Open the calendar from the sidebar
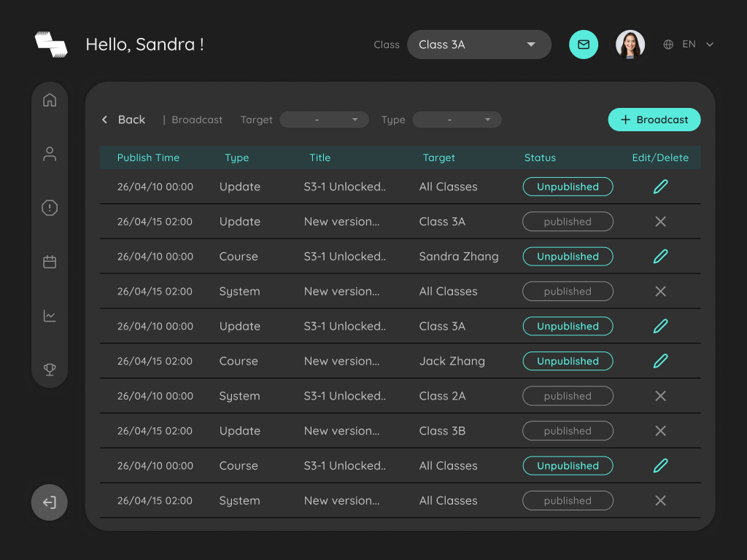747x560 pixels. click(x=50, y=262)
